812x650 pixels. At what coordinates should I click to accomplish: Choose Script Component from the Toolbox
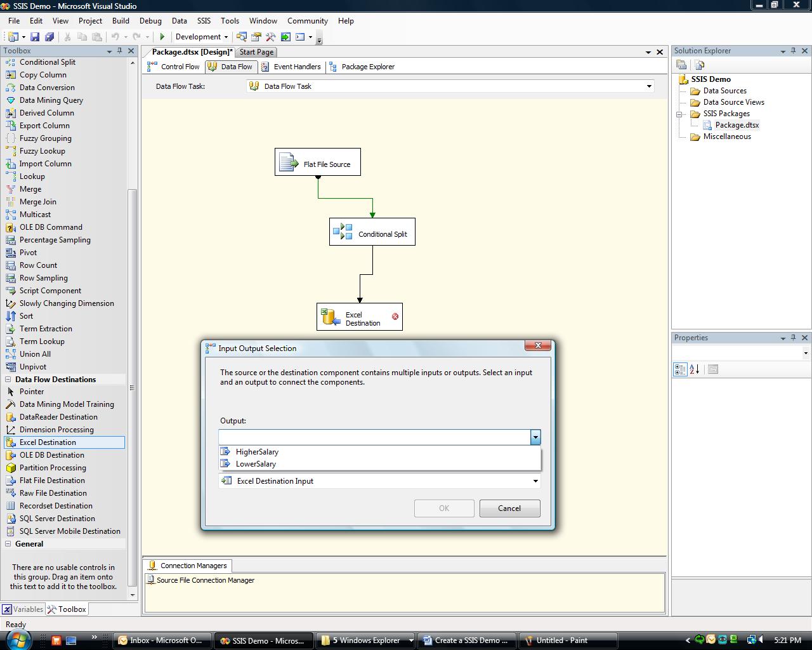click(x=50, y=291)
